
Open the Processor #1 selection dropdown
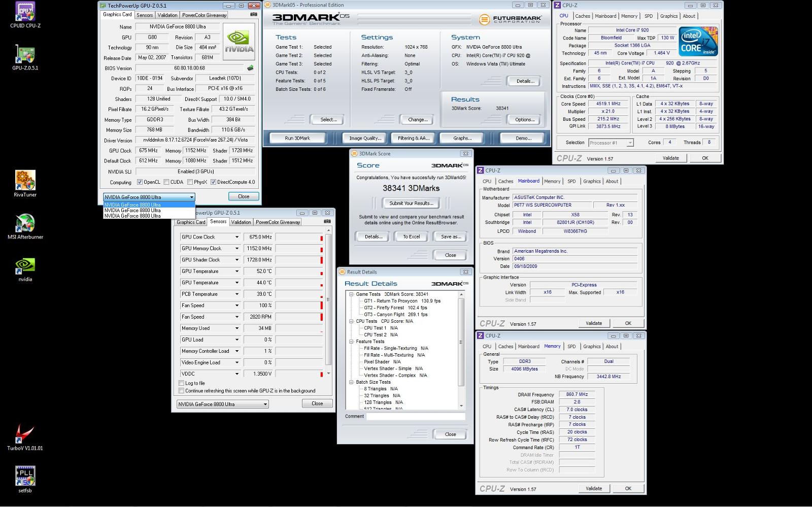(x=611, y=143)
